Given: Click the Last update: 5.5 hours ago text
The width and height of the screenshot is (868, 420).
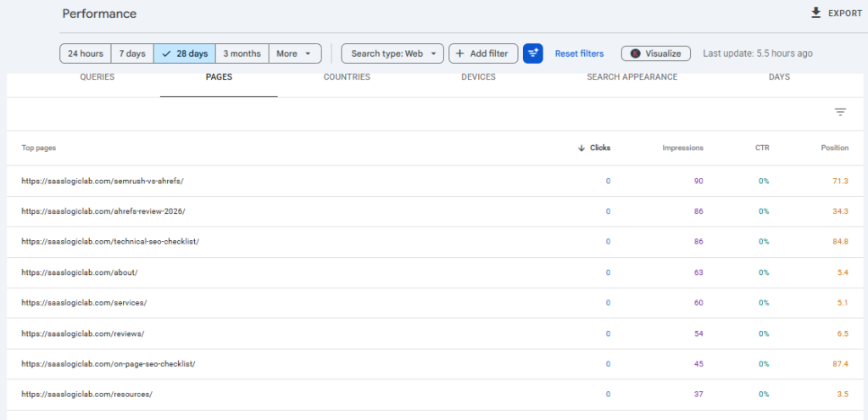Looking at the screenshot, I should point(758,53).
